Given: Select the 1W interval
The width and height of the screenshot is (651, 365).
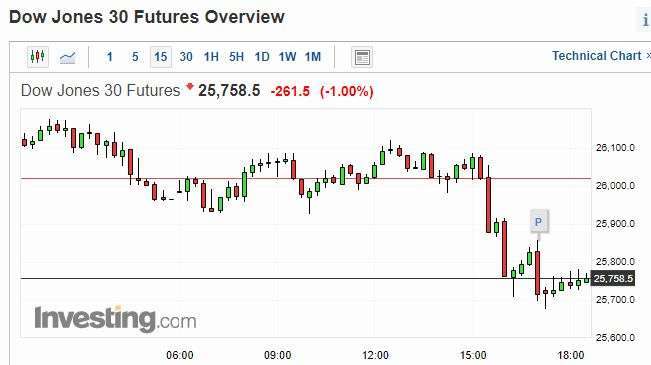Looking at the screenshot, I should coord(287,57).
